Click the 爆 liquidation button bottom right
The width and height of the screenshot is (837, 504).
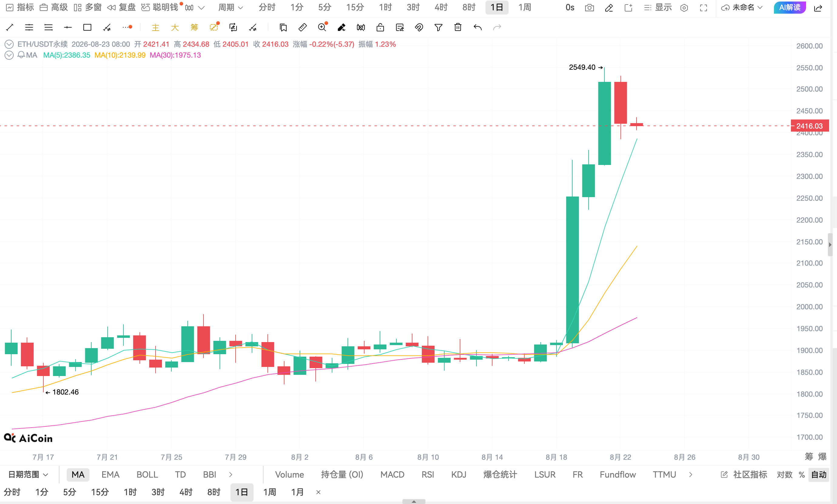point(822,456)
